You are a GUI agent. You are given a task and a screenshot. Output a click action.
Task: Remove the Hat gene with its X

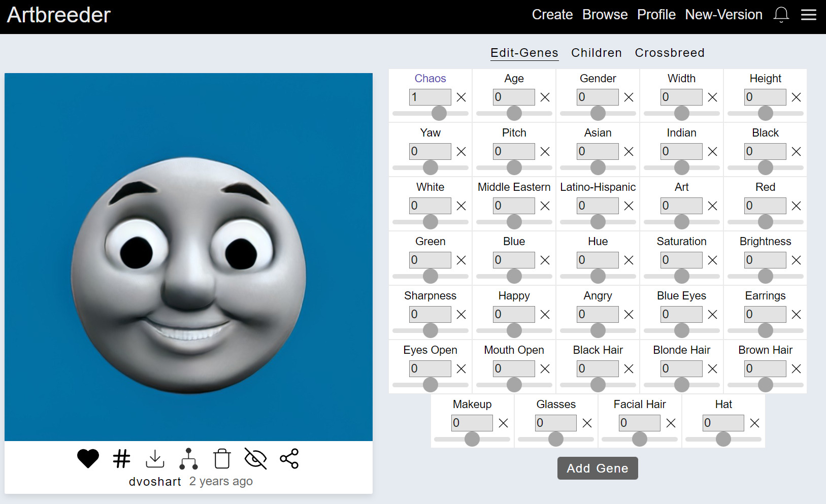tap(754, 423)
